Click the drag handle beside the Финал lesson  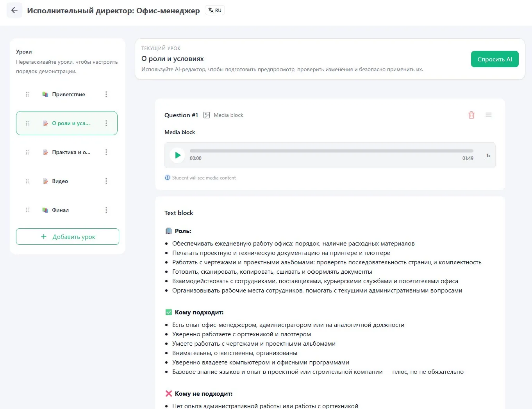[x=27, y=210]
